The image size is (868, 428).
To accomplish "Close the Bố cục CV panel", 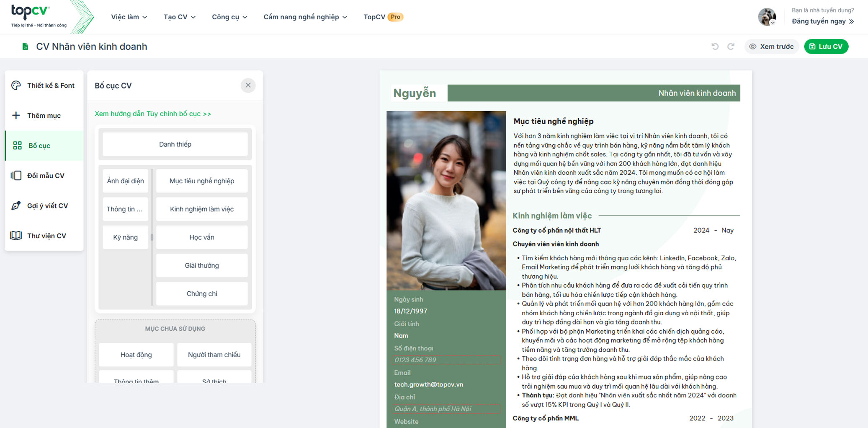I will pyautogui.click(x=248, y=86).
